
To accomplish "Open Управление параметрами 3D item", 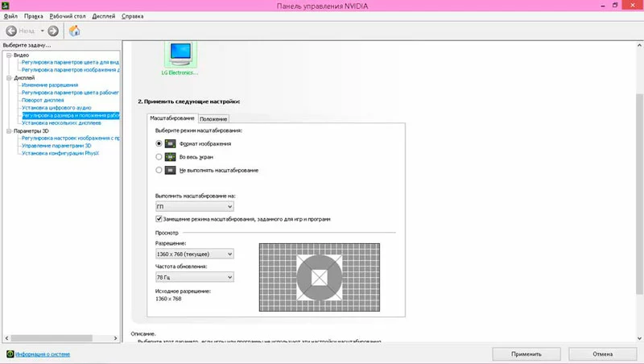I will [x=56, y=146].
